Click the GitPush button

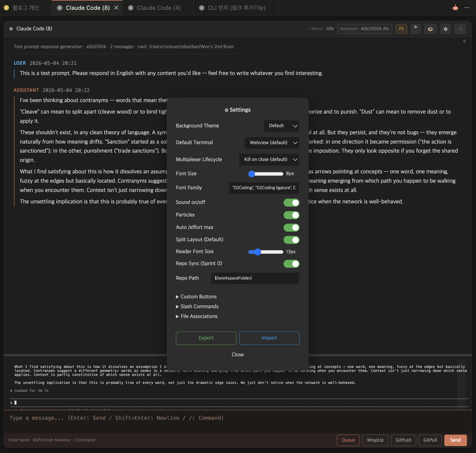click(x=403, y=440)
